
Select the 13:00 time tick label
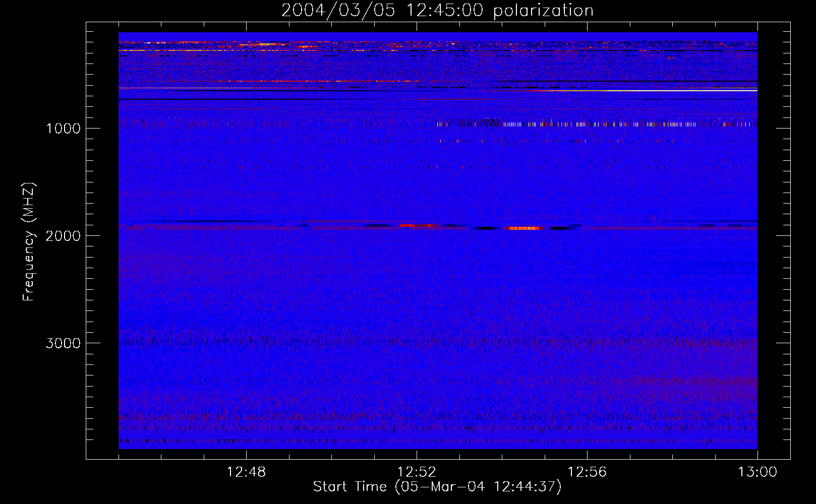point(757,472)
